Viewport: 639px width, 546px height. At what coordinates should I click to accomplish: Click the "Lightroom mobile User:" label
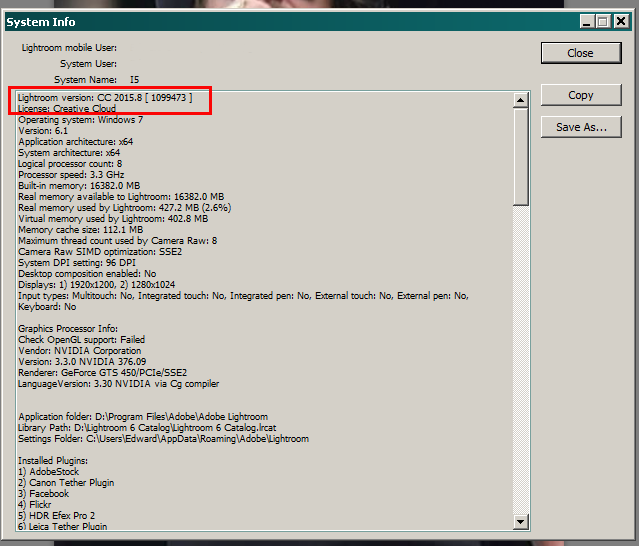point(69,48)
